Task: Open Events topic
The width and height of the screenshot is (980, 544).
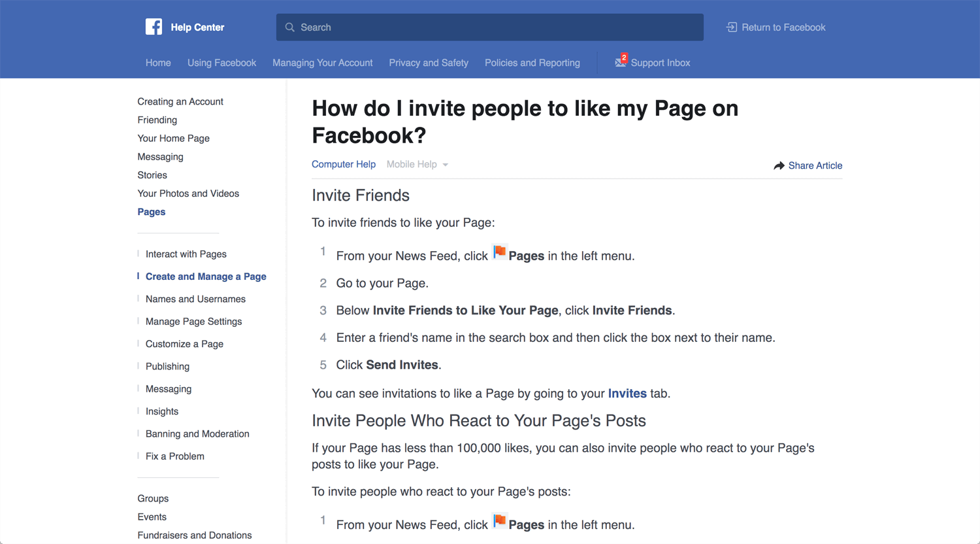Action: tap(152, 517)
